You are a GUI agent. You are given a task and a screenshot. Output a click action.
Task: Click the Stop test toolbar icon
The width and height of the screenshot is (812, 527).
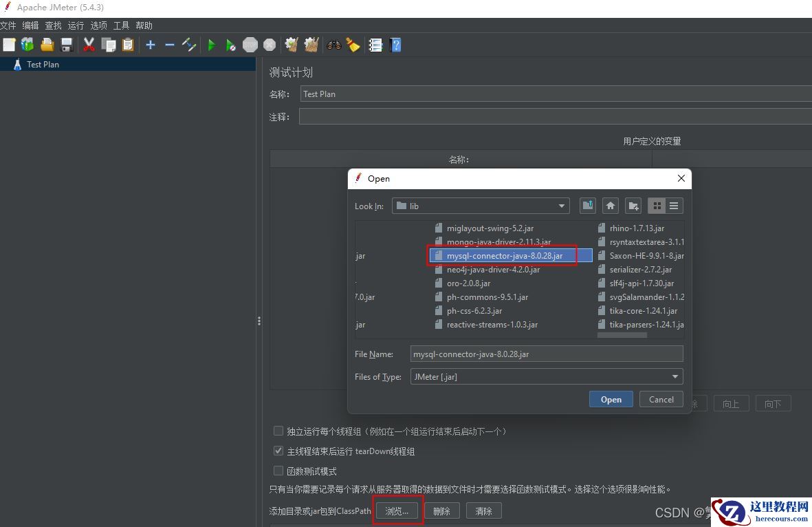tap(250, 45)
